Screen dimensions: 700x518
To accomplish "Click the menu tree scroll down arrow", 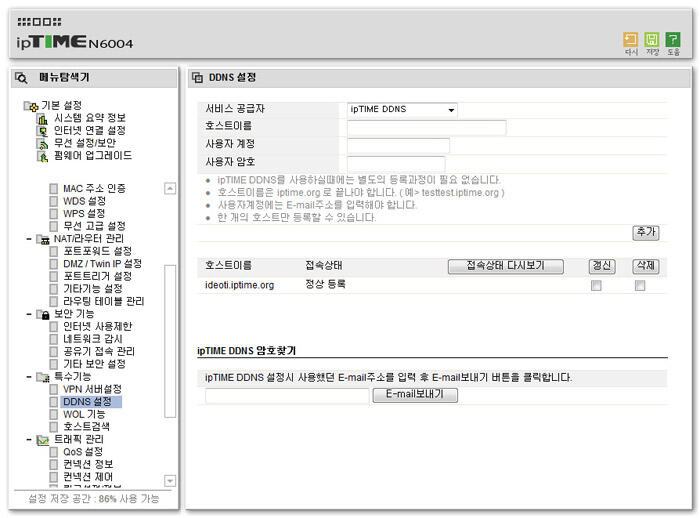I will (x=170, y=481).
